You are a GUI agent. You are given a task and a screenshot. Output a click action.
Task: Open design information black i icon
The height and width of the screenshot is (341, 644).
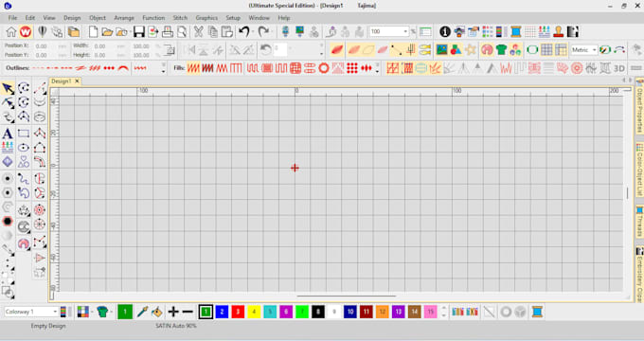(445, 31)
